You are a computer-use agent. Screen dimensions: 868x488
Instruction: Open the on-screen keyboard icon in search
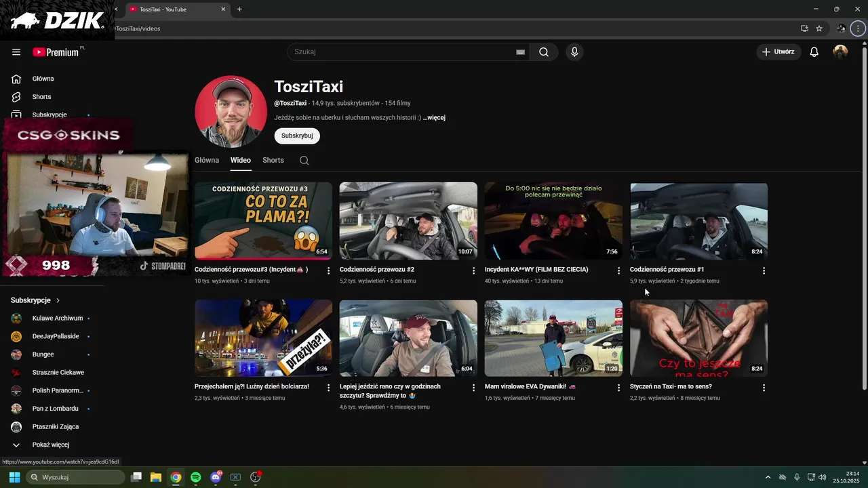(521, 52)
